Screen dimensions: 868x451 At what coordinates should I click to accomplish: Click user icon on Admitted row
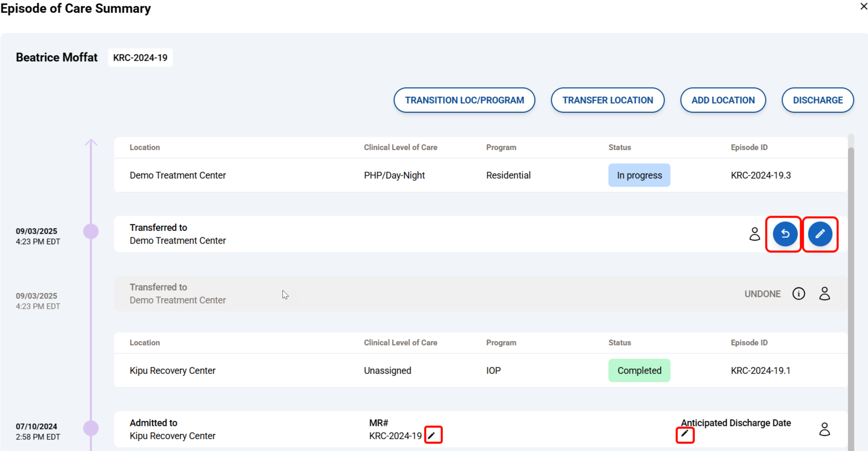coord(825,430)
